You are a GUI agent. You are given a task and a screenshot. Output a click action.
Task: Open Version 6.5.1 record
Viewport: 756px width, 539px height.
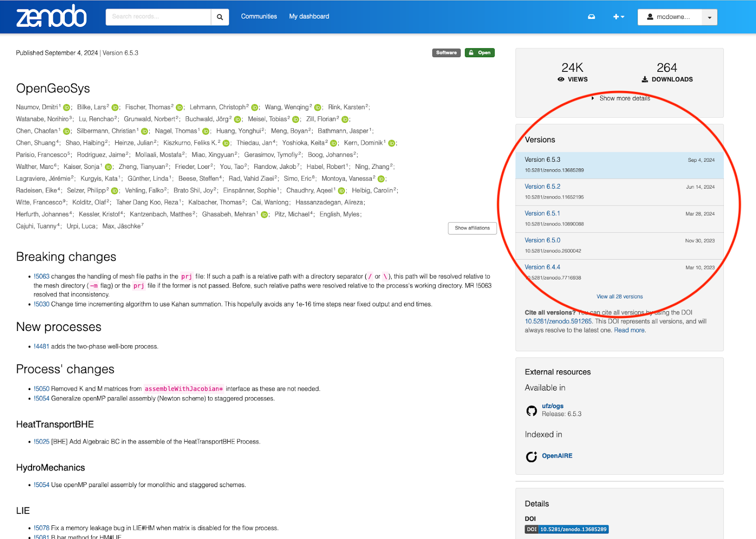pyautogui.click(x=542, y=213)
